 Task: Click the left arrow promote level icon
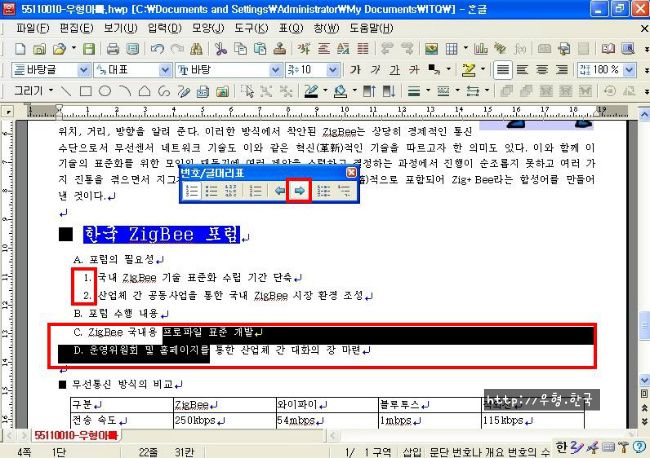click(x=280, y=191)
